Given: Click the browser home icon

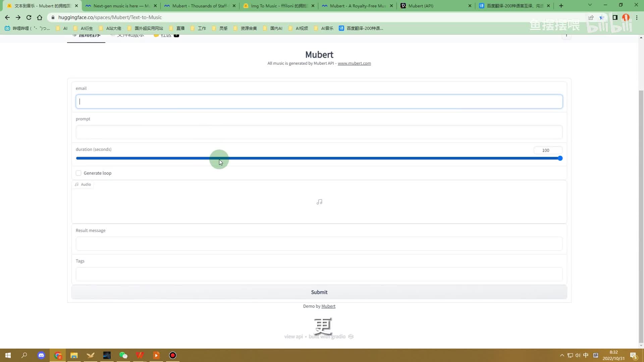Looking at the screenshot, I should point(40,17).
